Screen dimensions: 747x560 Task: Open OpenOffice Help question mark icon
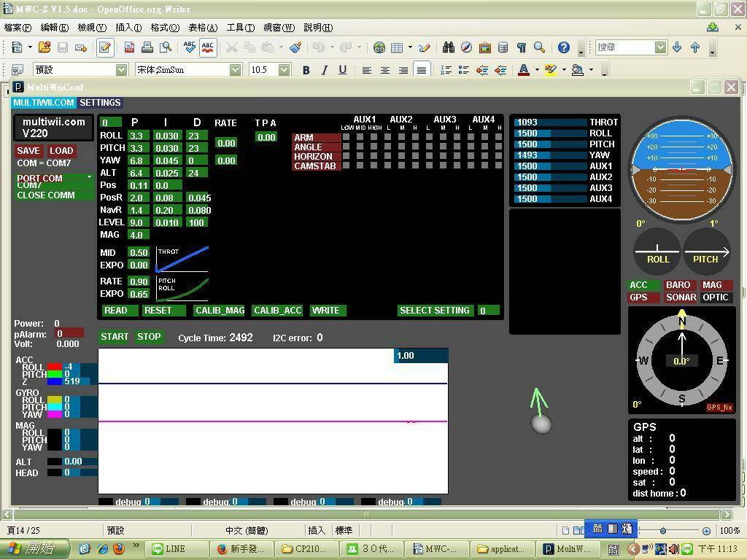click(564, 47)
